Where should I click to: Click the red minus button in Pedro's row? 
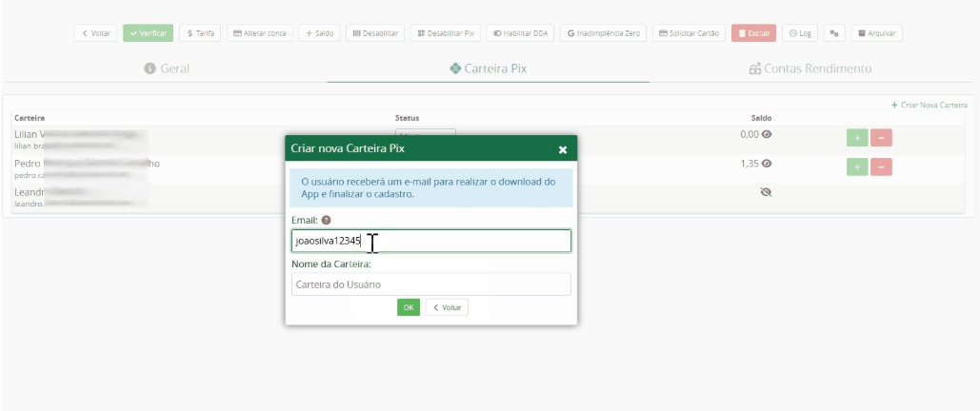tap(881, 166)
